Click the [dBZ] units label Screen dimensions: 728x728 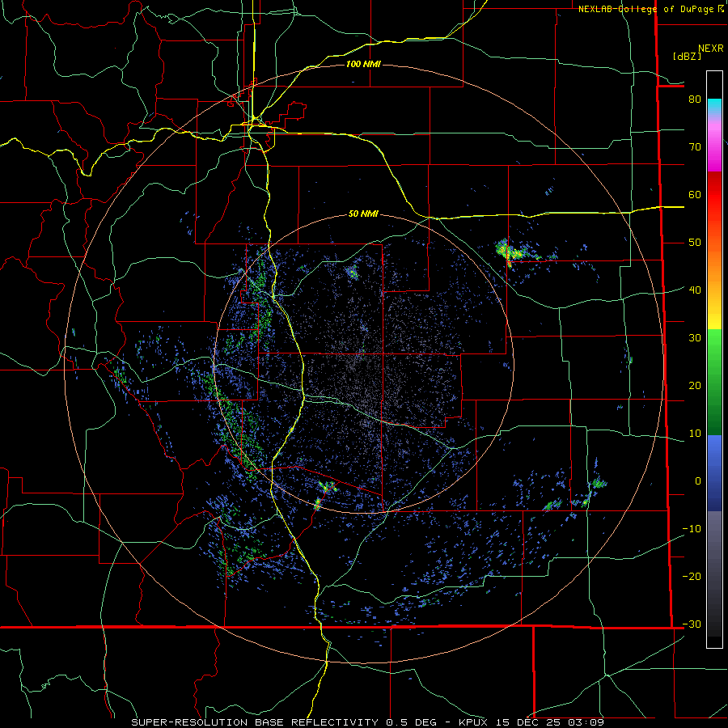(687, 56)
